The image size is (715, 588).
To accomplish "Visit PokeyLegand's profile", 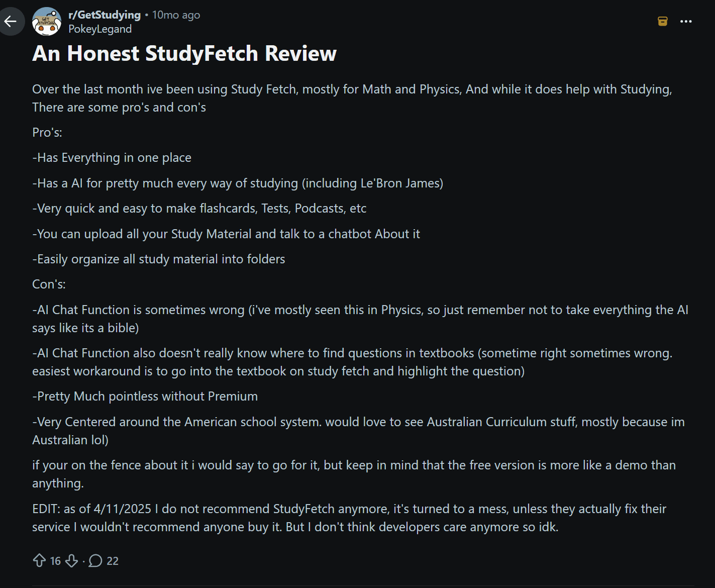I will pyautogui.click(x=100, y=29).
